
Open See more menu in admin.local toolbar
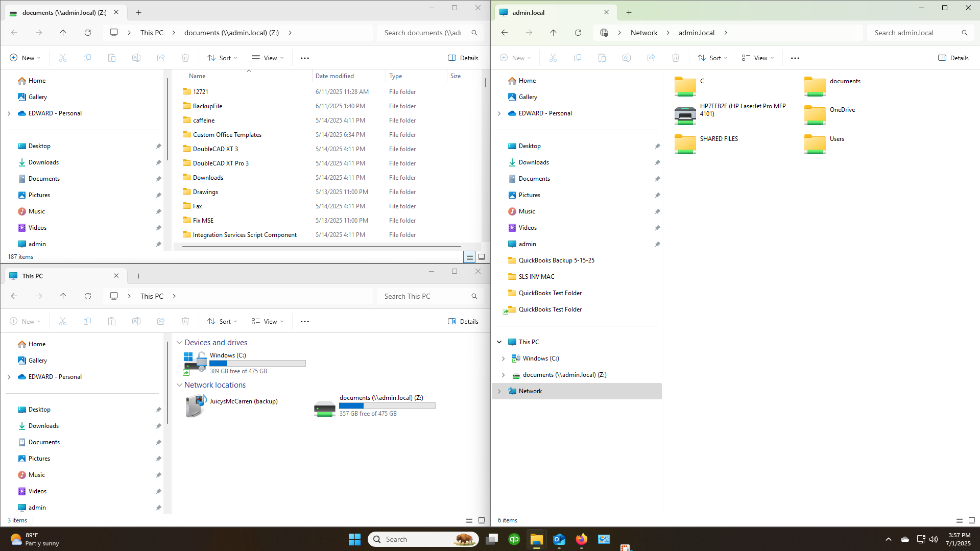click(795, 58)
